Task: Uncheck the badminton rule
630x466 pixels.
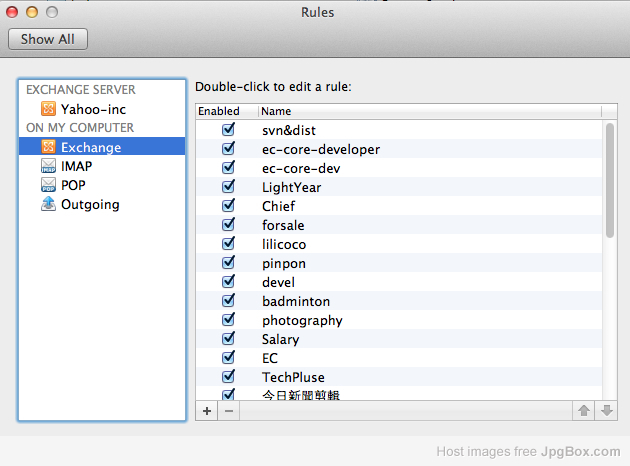Action: click(228, 301)
